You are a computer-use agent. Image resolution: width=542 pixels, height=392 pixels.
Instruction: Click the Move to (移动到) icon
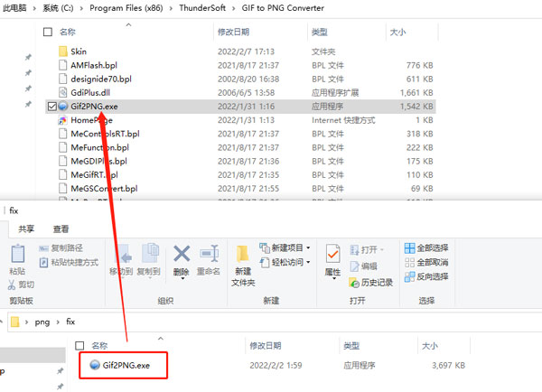[x=123, y=255]
